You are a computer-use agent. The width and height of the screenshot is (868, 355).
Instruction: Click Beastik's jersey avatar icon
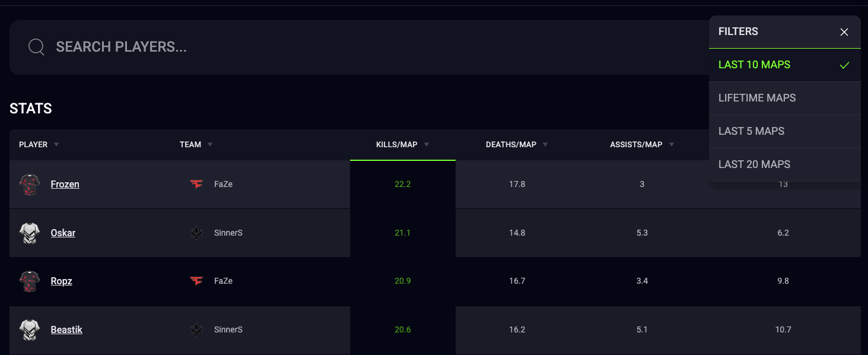(30, 330)
